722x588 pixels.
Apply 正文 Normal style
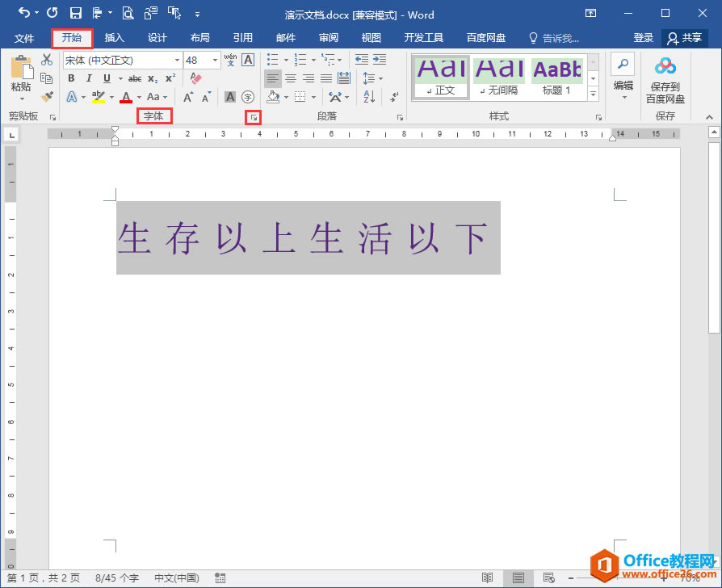point(440,77)
